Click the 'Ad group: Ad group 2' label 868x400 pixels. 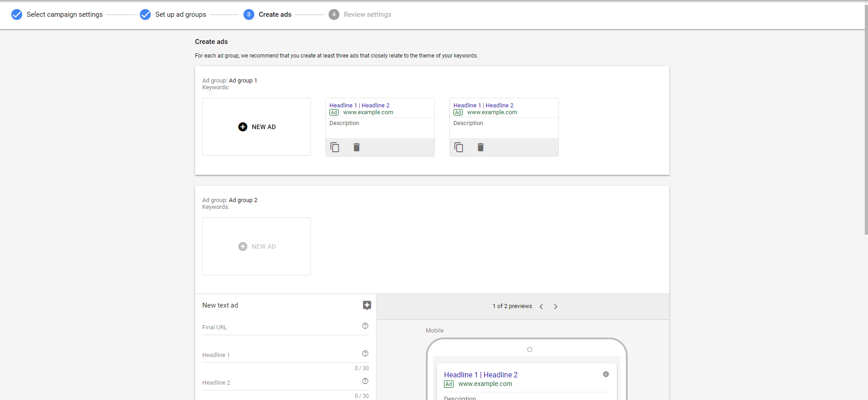tap(229, 200)
